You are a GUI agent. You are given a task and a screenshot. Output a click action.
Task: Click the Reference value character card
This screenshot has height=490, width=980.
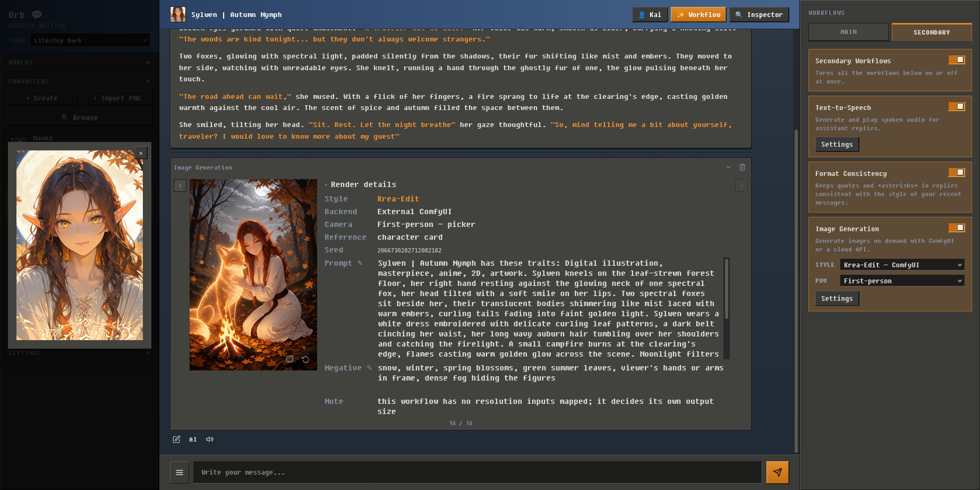410,237
